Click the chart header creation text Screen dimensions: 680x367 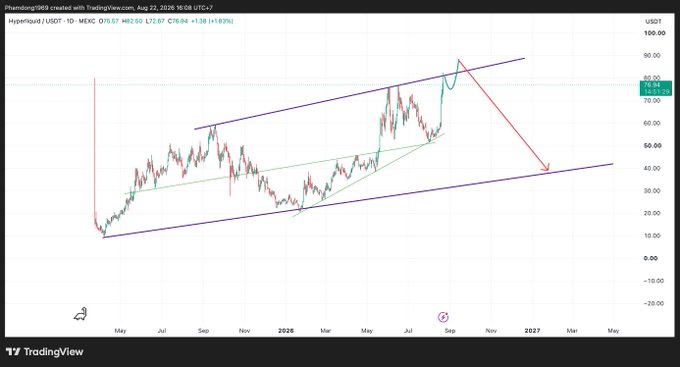click(108, 8)
